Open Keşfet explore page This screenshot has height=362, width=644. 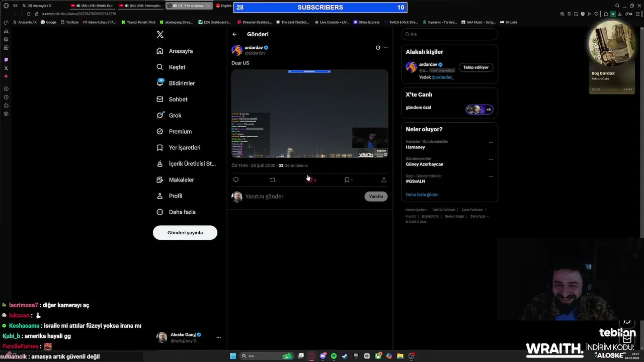click(x=171, y=67)
